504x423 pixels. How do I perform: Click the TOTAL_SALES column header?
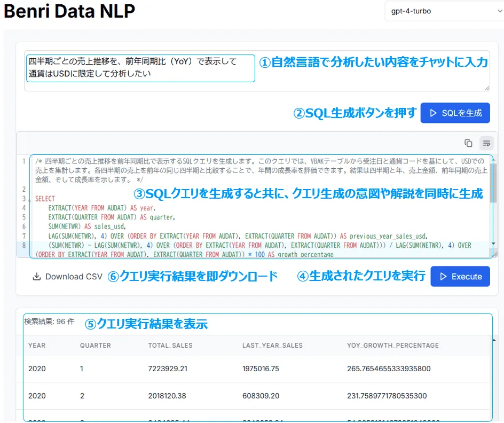click(170, 346)
